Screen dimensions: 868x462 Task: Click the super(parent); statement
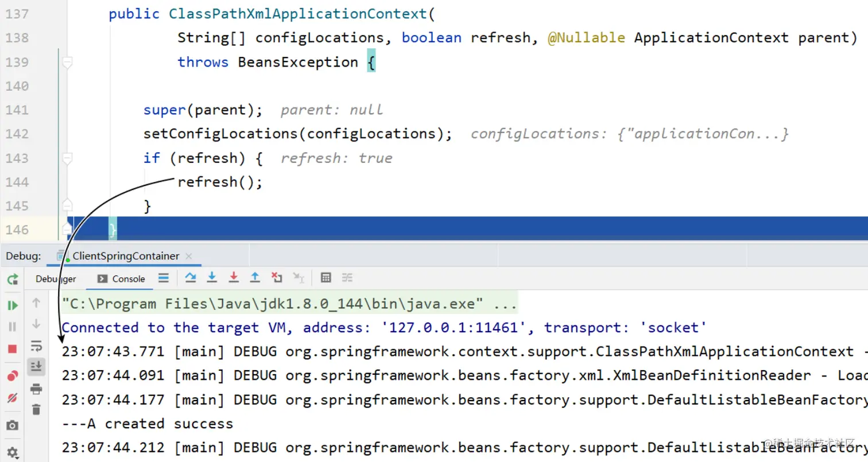(203, 110)
